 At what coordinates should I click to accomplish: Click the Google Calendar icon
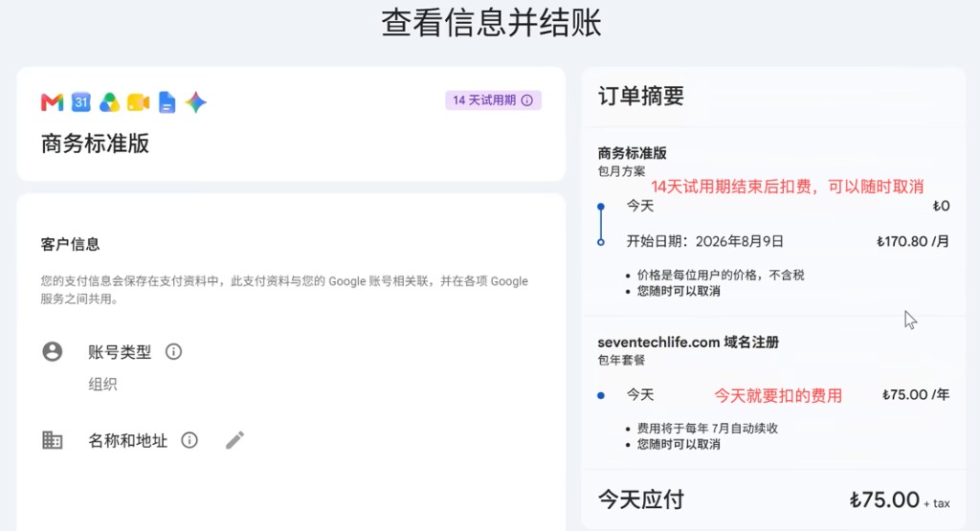coord(81,101)
